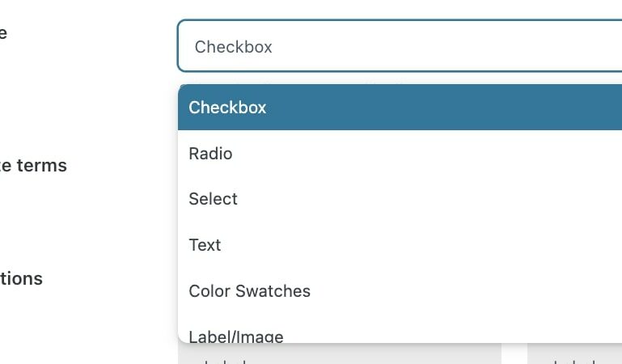Focus the Checkbox search input field
This screenshot has height=364, width=622.
coord(400,46)
